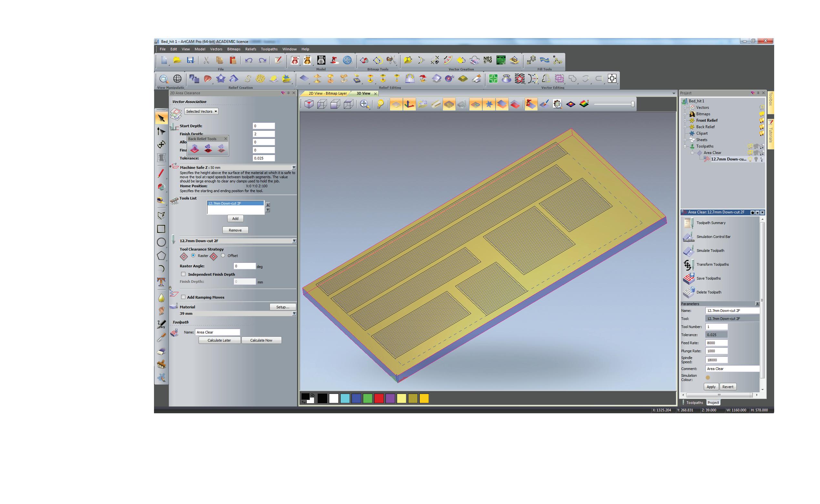Open the Reliefs menu
The width and height of the screenshot is (820, 504).
pos(251,49)
